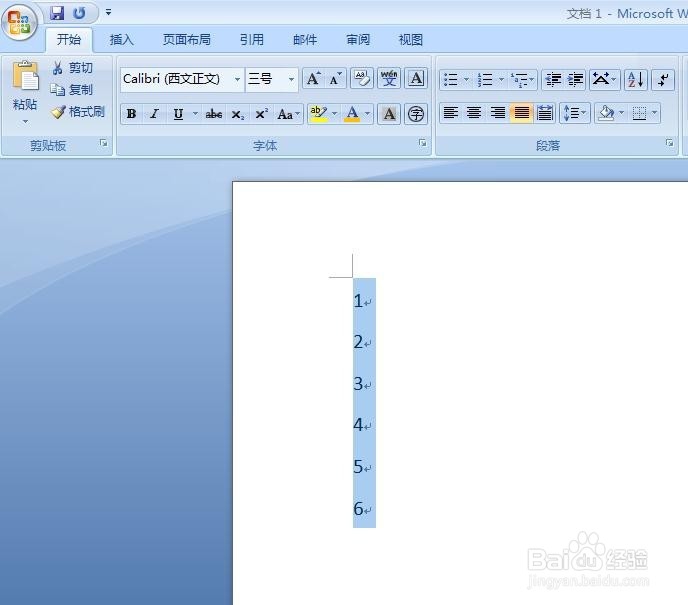This screenshot has height=605, width=688.
Task: Click increase indent icon
Action: pos(575,80)
